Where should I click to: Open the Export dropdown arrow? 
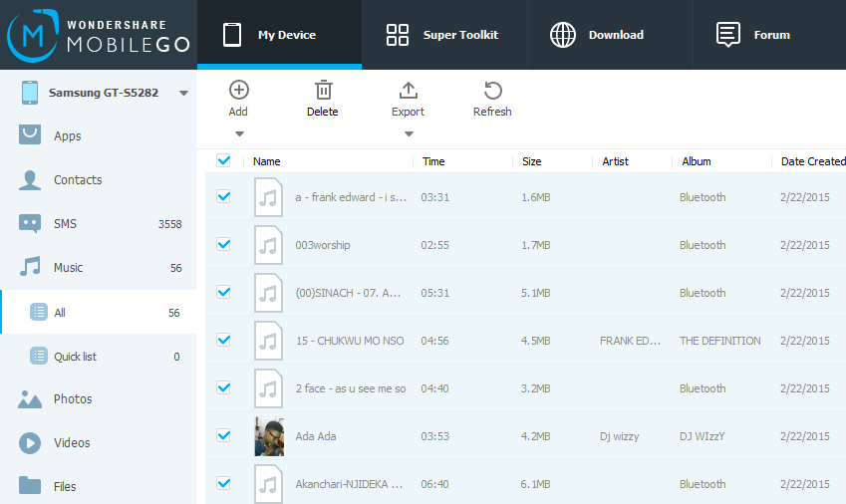[408, 133]
